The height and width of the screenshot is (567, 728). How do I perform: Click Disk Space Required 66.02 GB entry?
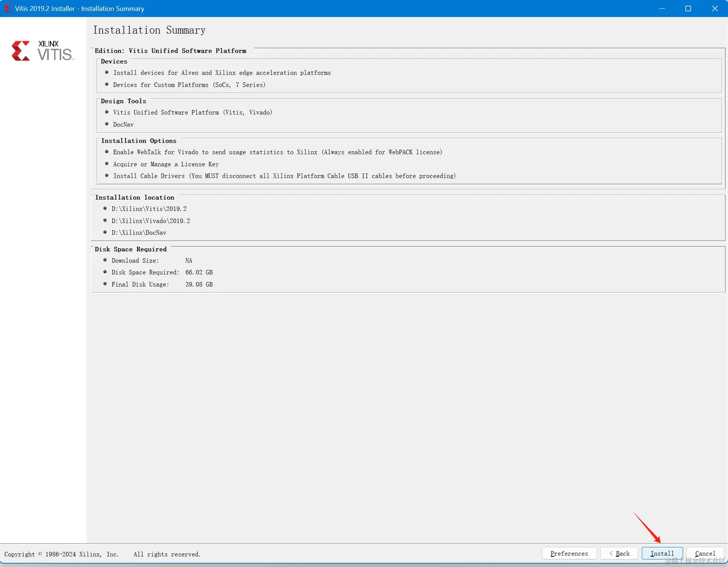[162, 272]
